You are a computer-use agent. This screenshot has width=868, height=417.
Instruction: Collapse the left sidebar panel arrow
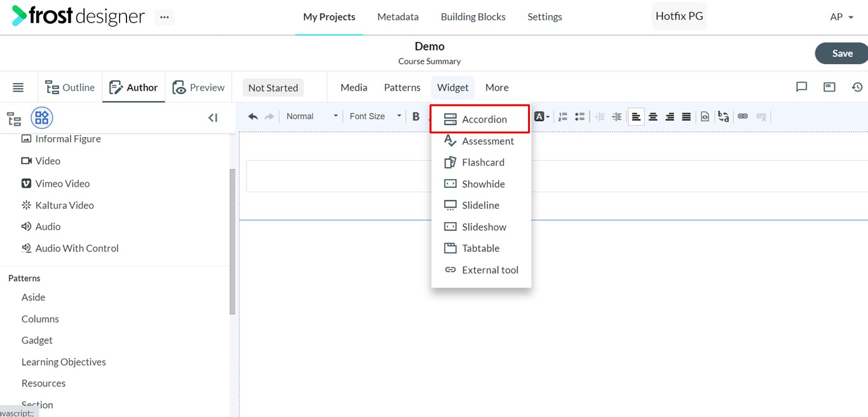(213, 117)
